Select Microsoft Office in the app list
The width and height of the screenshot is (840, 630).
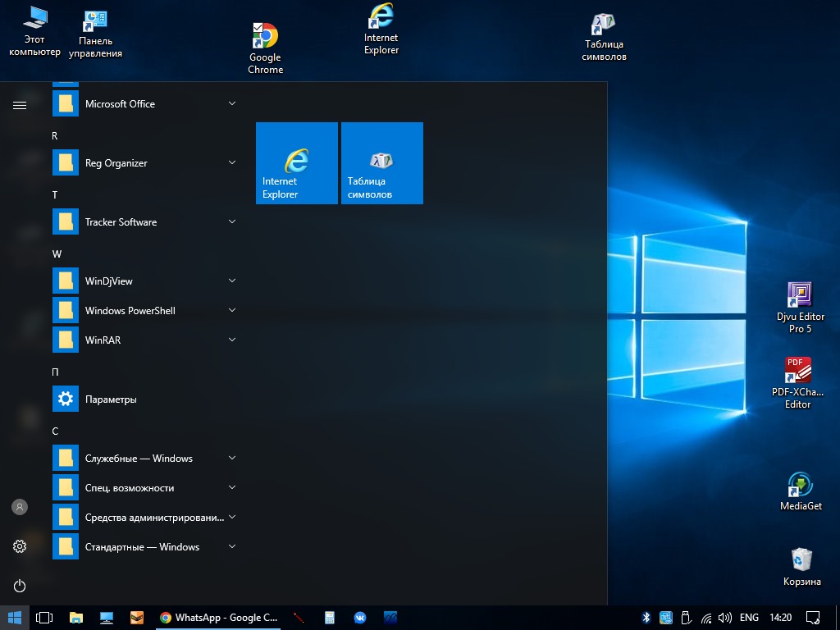146,104
